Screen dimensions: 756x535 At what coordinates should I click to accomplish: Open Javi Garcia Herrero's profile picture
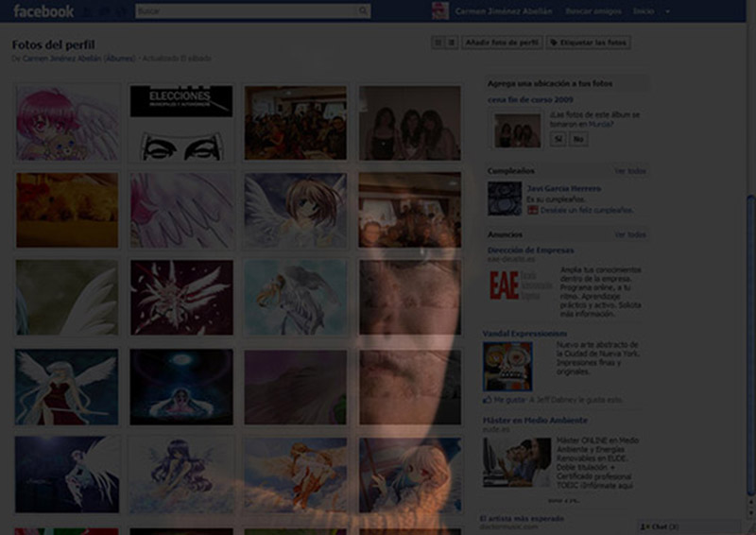pyautogui.click(x=505, y=198)
